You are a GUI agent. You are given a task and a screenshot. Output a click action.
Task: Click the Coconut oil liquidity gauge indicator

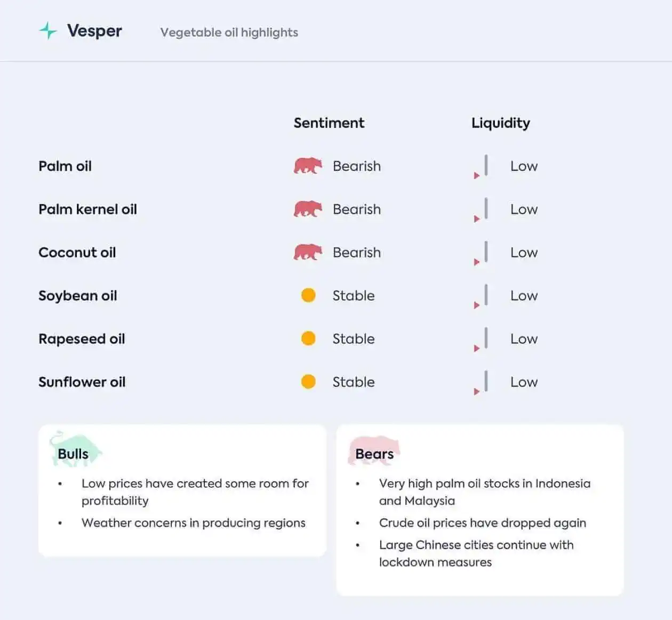coord(481,253)
